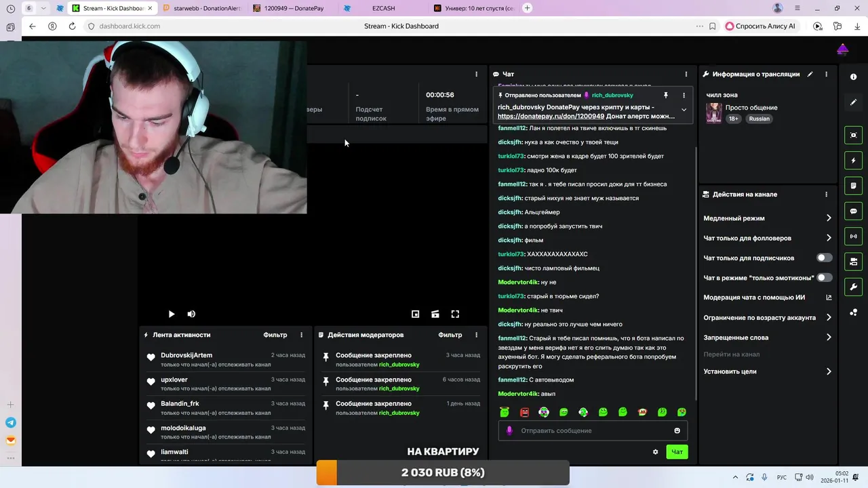Toggle subscribers-only chat switch
The image size is (868, 488).
pos(824,258)
